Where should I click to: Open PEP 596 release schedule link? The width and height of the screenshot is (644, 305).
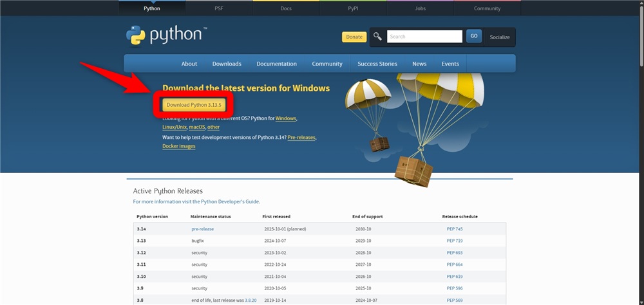pos(455,288)
